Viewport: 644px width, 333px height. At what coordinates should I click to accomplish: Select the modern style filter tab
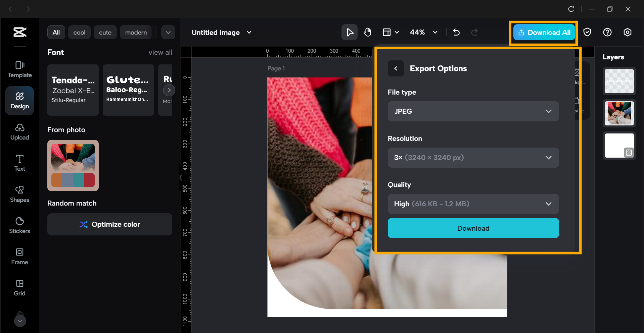tap(136, 33)
